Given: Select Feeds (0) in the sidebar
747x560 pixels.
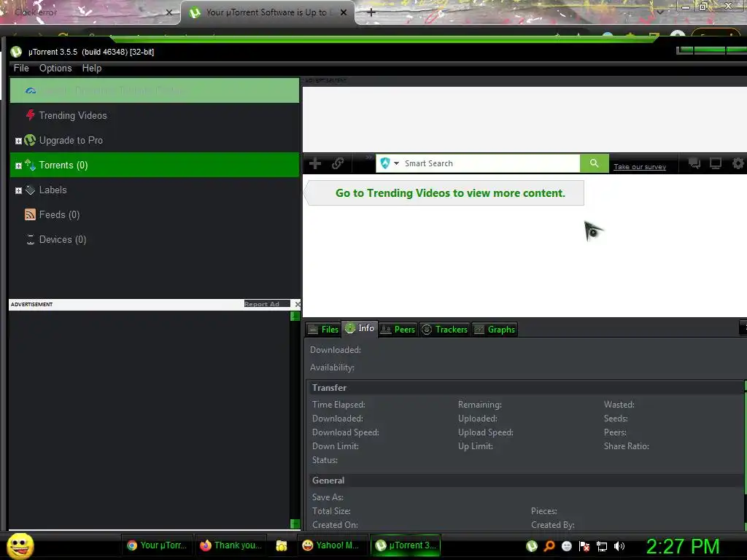Looking at the screenshot, I should coord(155,214).
